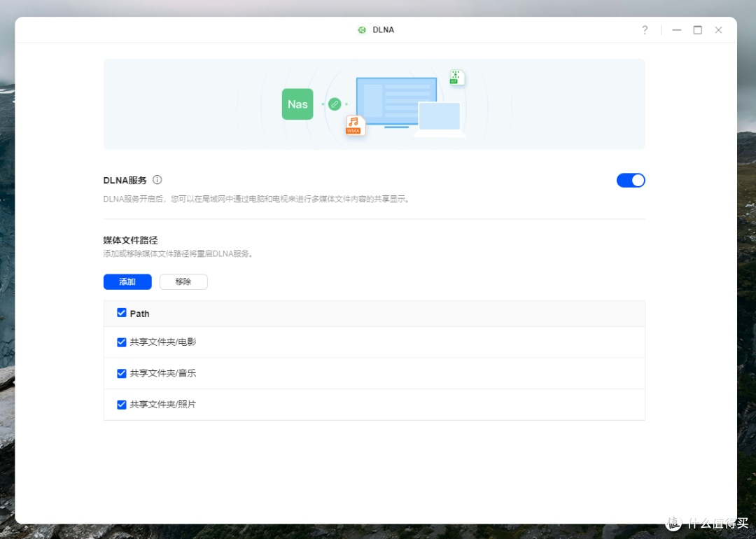Image resolution: width=756 pixels, height=539 pixels.
Task: Click the DLNA服务 info icon
Action: (157, 180)
